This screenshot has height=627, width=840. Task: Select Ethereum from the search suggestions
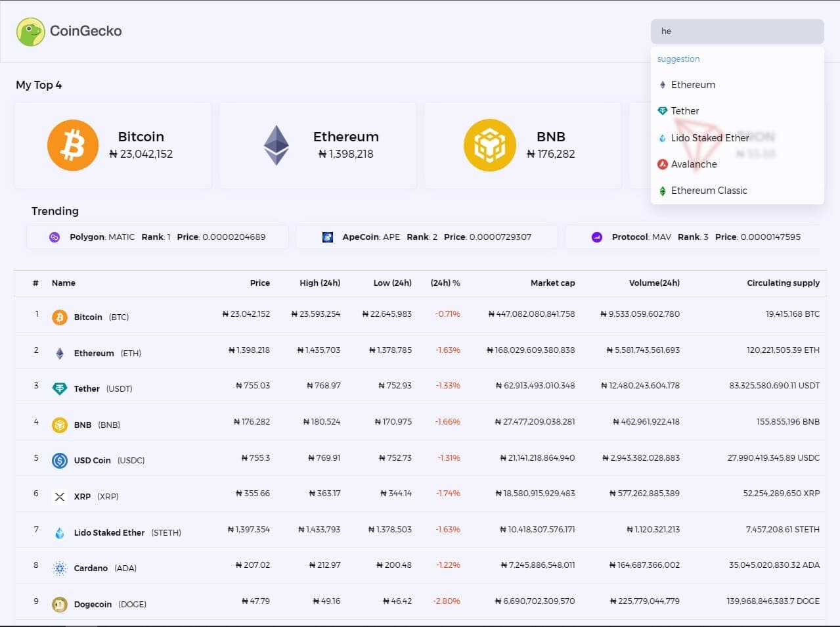693,84
